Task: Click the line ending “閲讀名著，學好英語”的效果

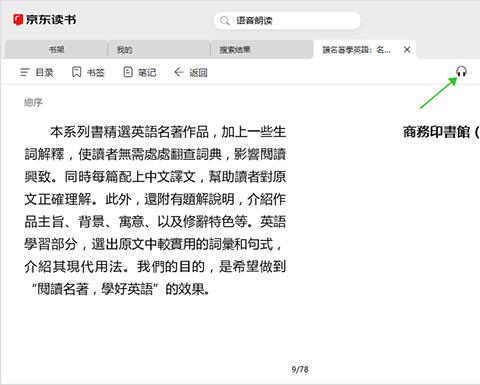Action: click(x=120, y=289)
